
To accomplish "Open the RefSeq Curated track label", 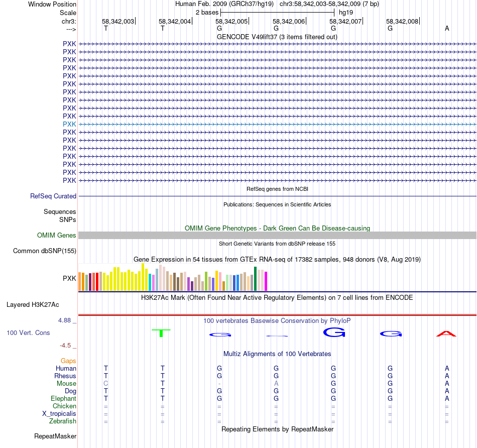I will click(53, 196).
